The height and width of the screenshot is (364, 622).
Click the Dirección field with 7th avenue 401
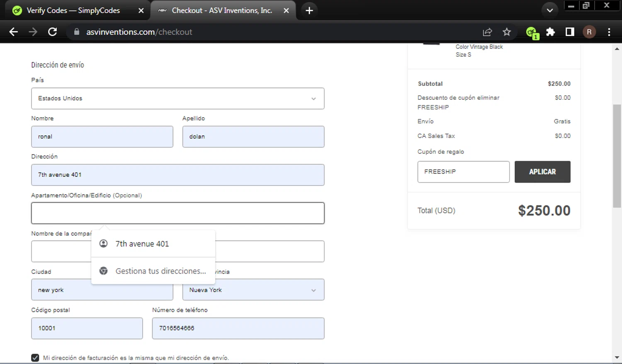[x=177, y=175]
